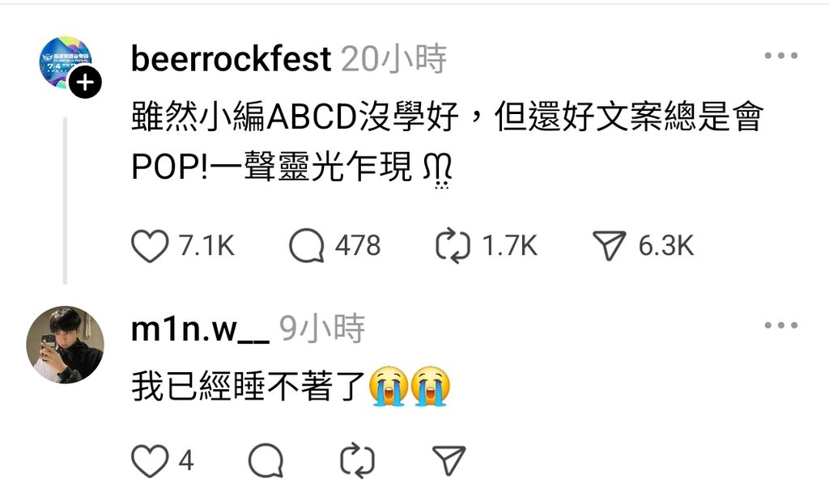The width and height of the screenshot is (829, 504).
Task: Reply to m1n.w__'s comment via bubble icon
Action: tap(266, 460)
